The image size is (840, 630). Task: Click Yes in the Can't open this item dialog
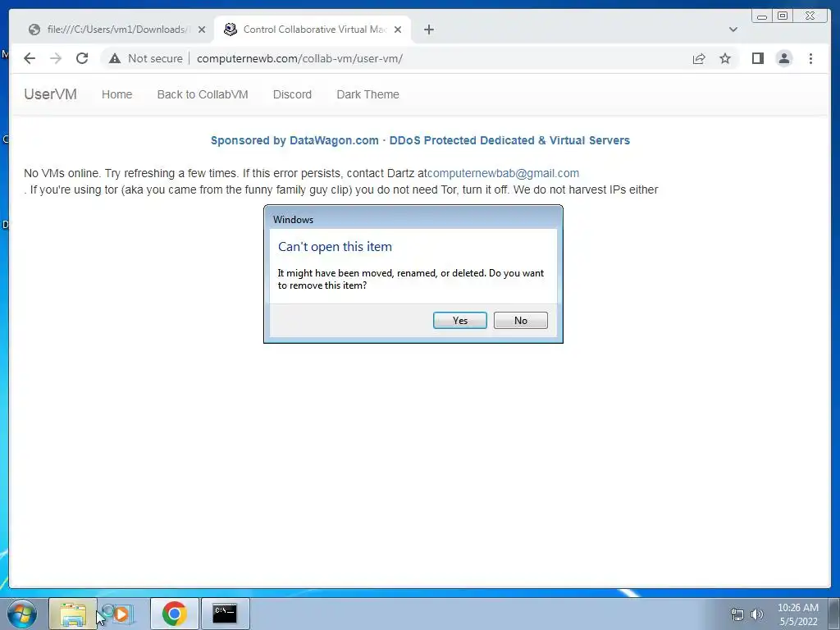point(459,321)
